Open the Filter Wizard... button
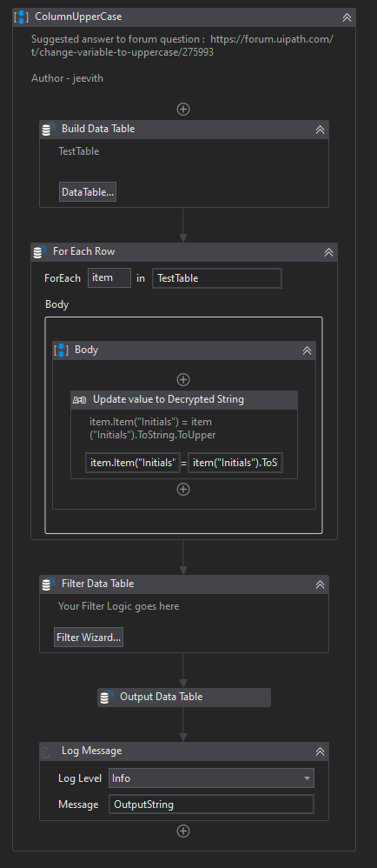377x868 pixels. point(89,638)
